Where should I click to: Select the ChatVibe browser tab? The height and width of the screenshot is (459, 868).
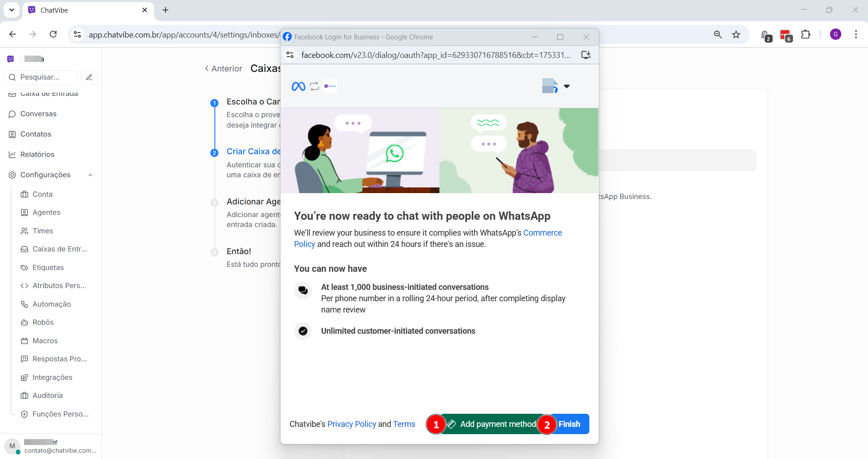[x=88, y=10]
